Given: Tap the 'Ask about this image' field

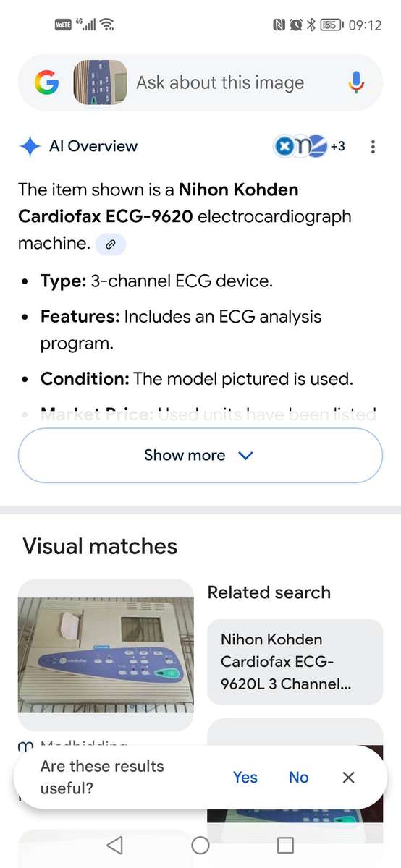Looking at the screenshot, I should (x=220, y=82).
